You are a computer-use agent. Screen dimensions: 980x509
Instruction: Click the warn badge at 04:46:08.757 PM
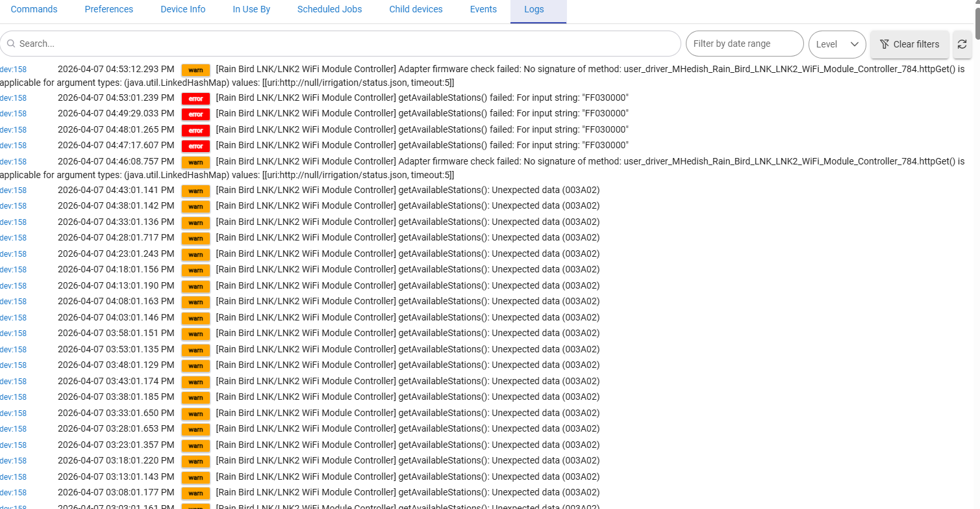195,162
